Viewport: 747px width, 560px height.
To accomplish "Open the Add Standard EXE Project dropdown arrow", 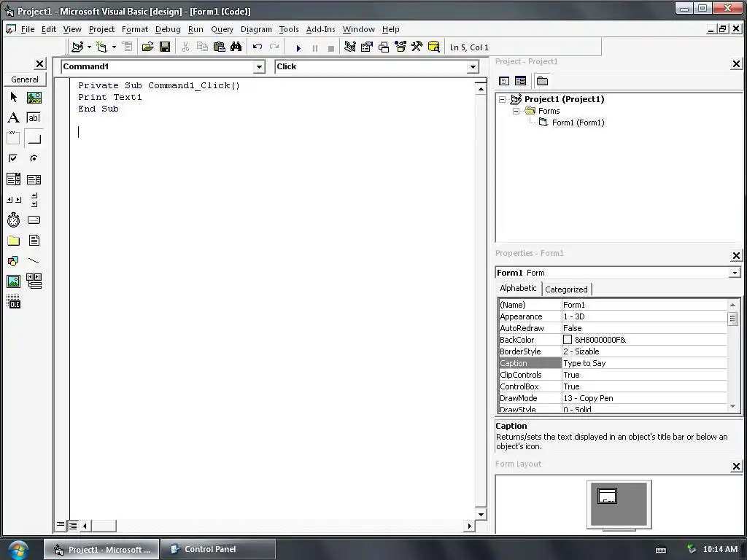I will pos(89,47).
